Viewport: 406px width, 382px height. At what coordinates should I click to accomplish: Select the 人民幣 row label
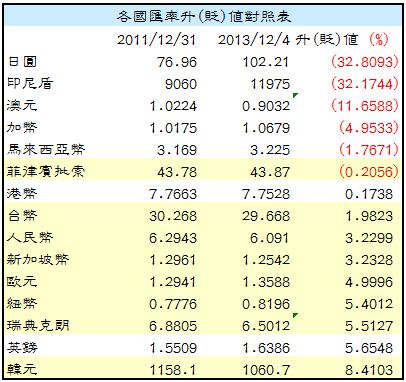[30, 238]
